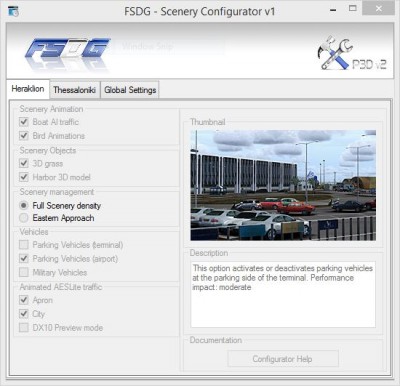Disable the 3D grass option
Screen dimensions: 400x386
click(24, 163)
